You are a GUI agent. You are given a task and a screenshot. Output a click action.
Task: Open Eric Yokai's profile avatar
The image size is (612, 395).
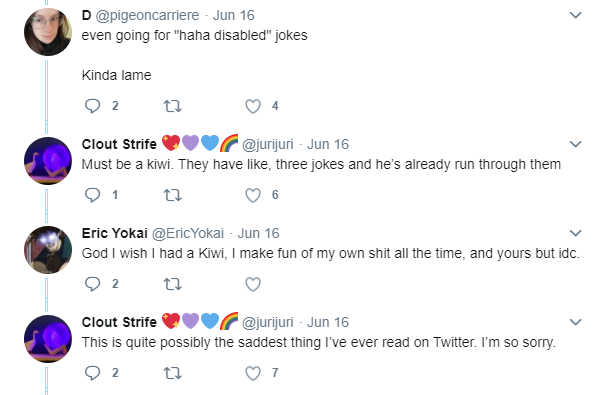48,250
